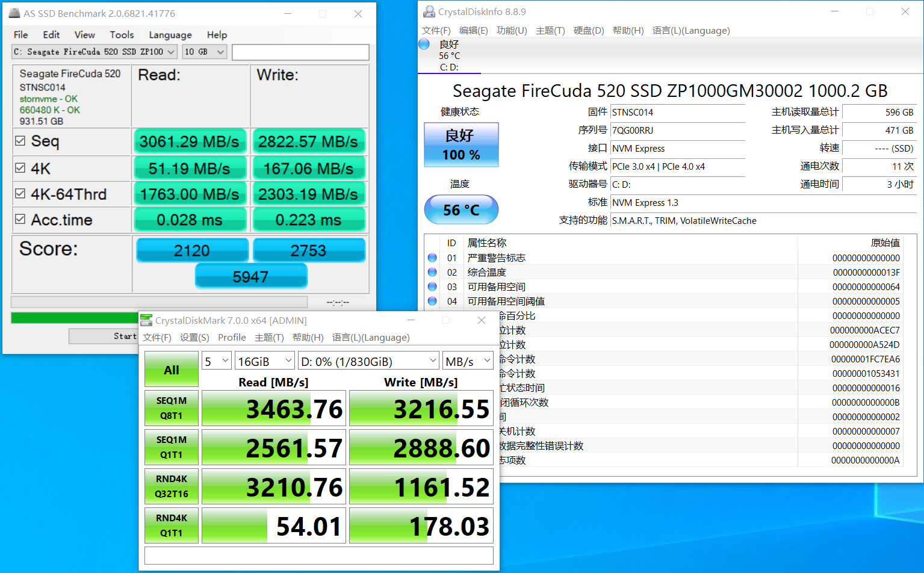Image resolution: width=924 pixels, height=573 pixels.
Task: Open the test count dropdown showing 5
Action: tap(217, 361)
